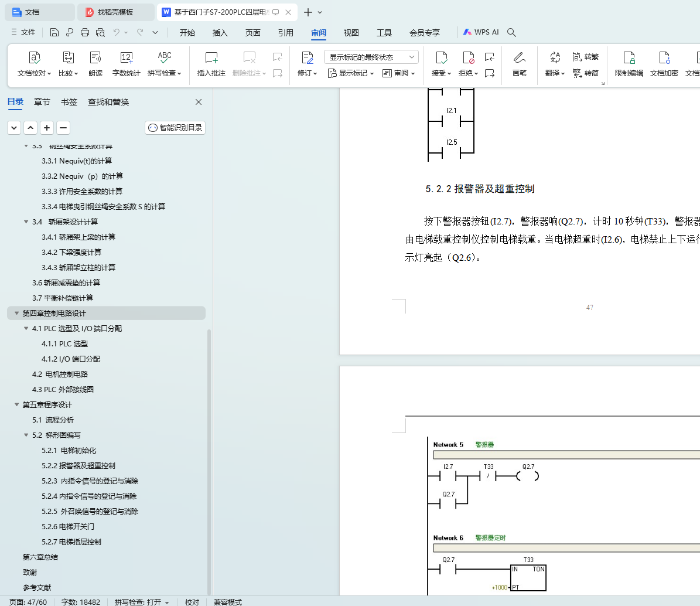Viewport: 700px width, 606px height.
Task: Jump to 参考文献 heading
Action: 36,587
